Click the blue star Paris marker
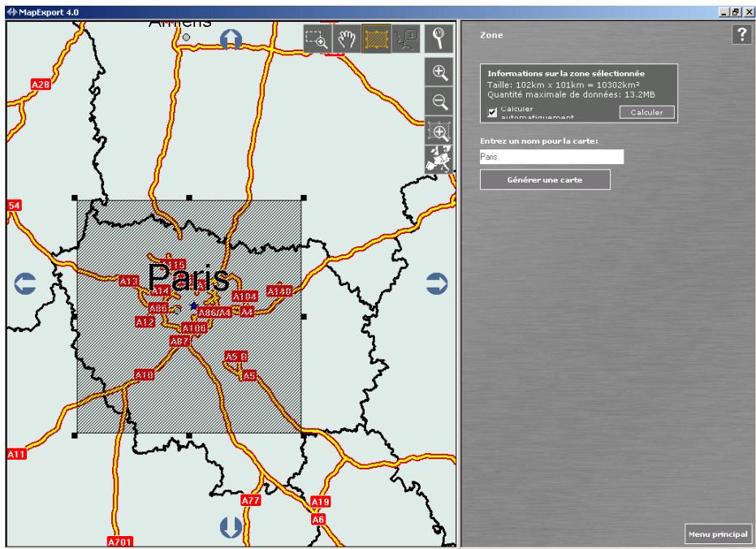 pyautogui.click(x=194, y=305)
